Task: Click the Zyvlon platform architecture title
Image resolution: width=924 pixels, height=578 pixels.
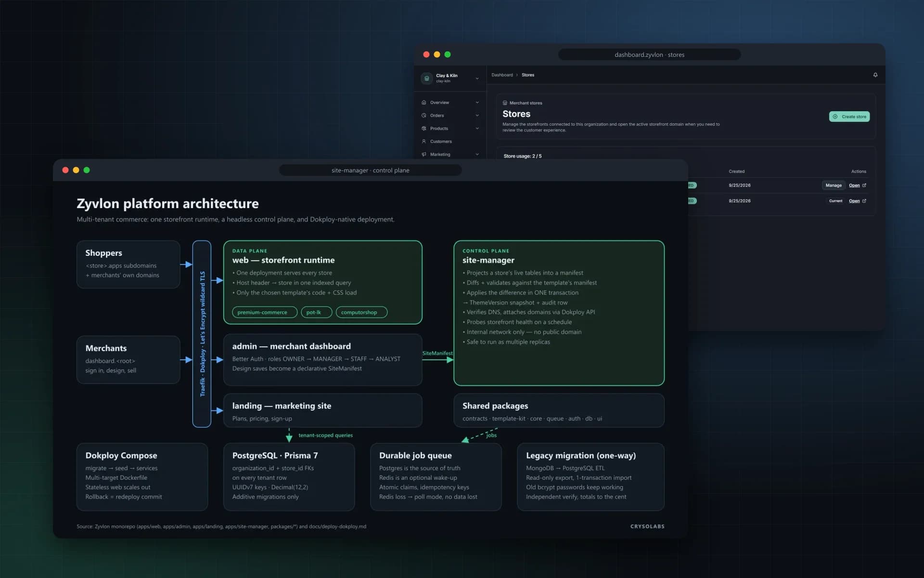Action: [x=167, y=204]
